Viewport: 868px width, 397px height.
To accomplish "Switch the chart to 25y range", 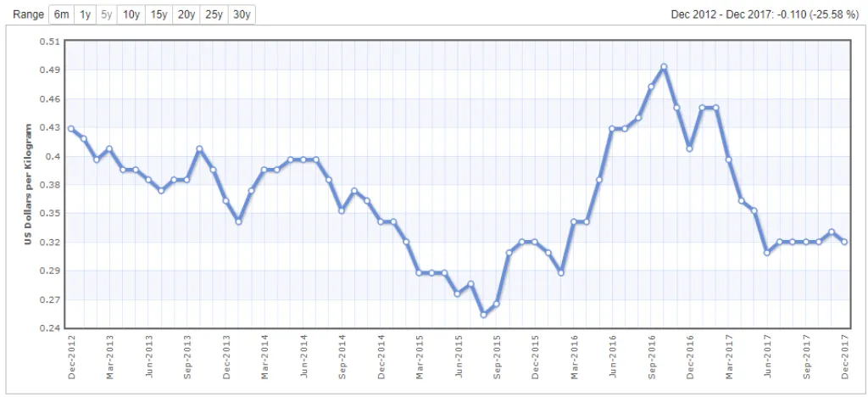I will click(214, 14).
